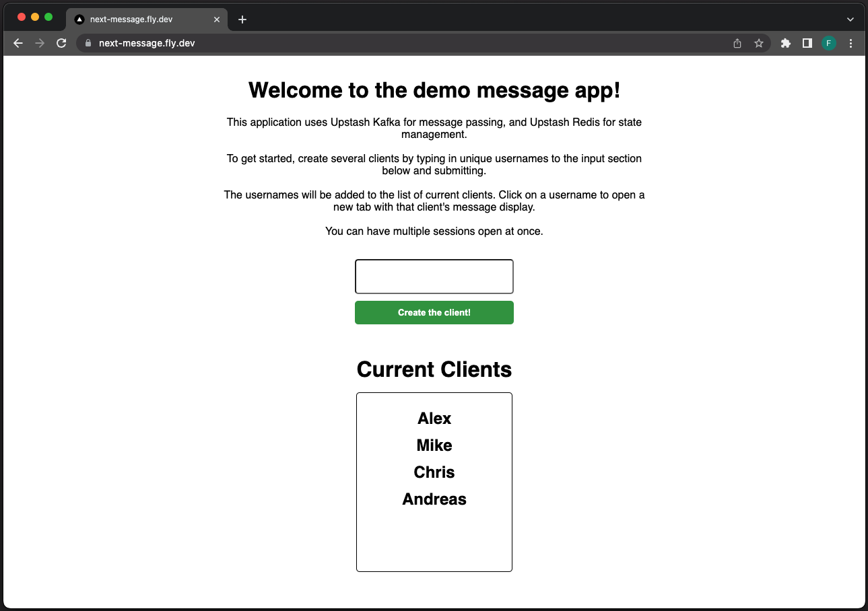Select the next-message.fly.dev tab
The height and width of the screenshot is (611, 868).
pos(135,20)
